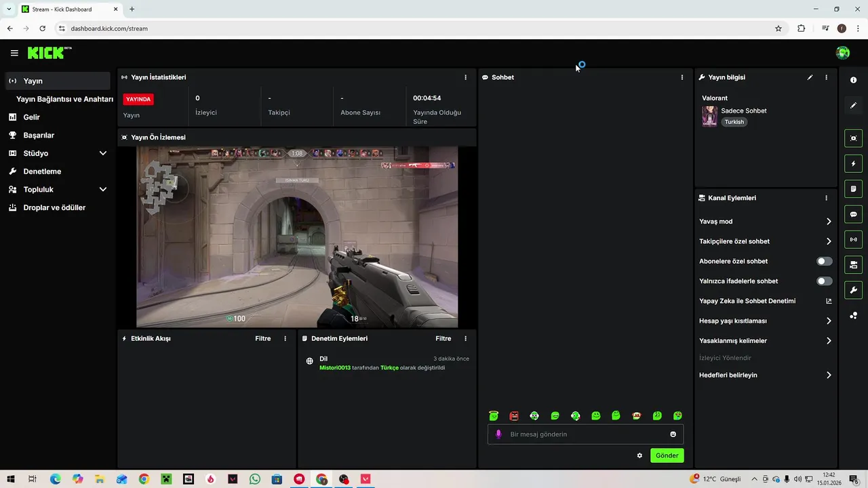Toggle Yalnızca ifadelerle sohbet switch
The width and height of the screenshot is (868, 488).
point(825,281)
